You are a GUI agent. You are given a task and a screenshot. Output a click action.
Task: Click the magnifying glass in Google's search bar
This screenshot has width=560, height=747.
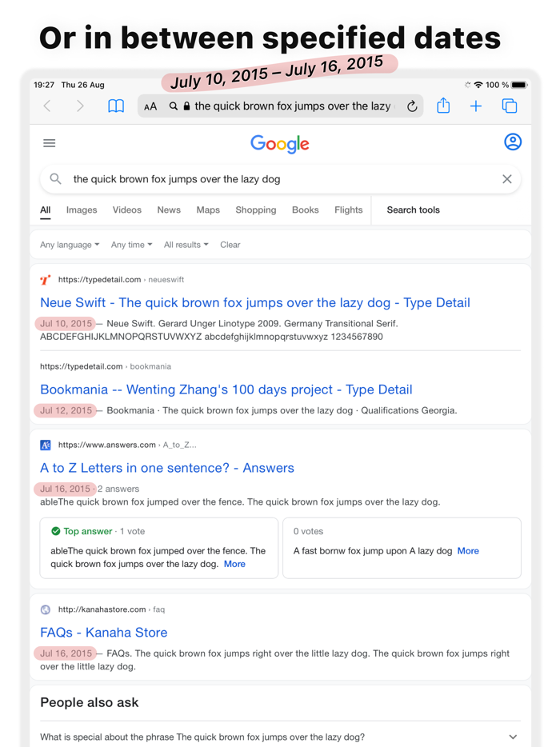point(54,179)
